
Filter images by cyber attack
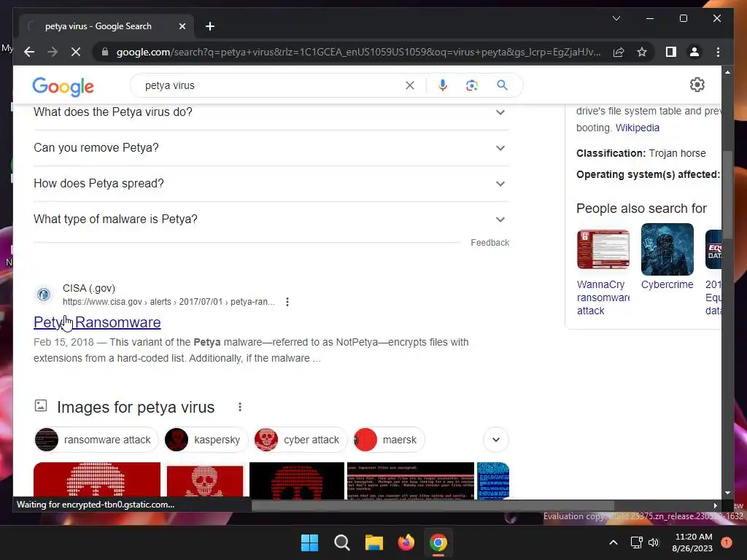300,440
